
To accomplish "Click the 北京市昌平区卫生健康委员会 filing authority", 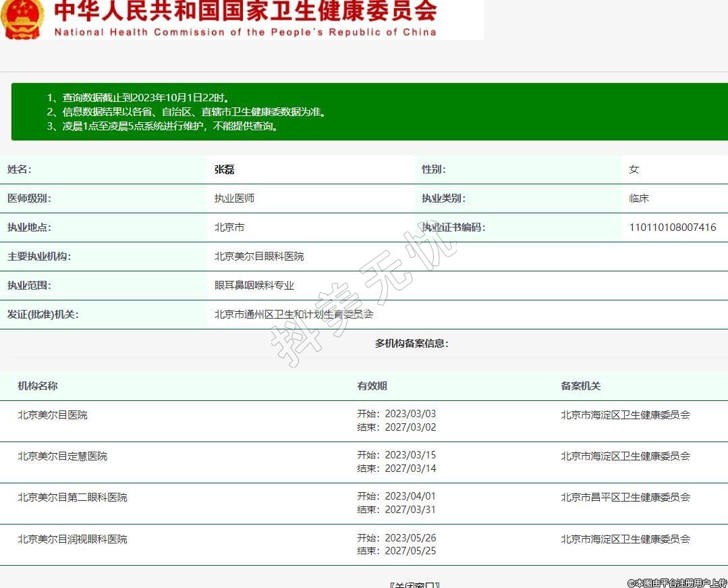I will [625, 498].
